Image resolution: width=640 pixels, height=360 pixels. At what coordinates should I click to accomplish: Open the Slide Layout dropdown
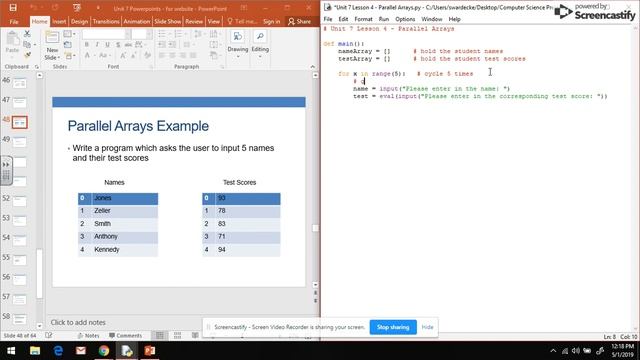(x=69, y=34)
